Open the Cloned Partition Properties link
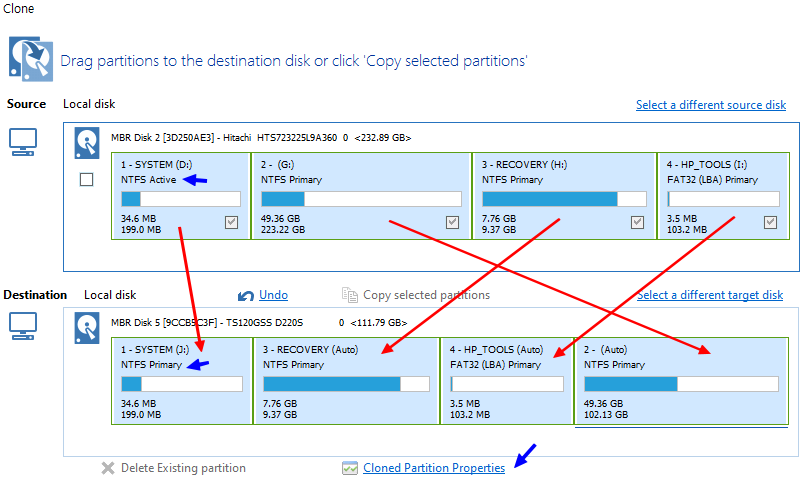Screen dimensions: 804x478 pyautogui.click(x=434, y=468)
